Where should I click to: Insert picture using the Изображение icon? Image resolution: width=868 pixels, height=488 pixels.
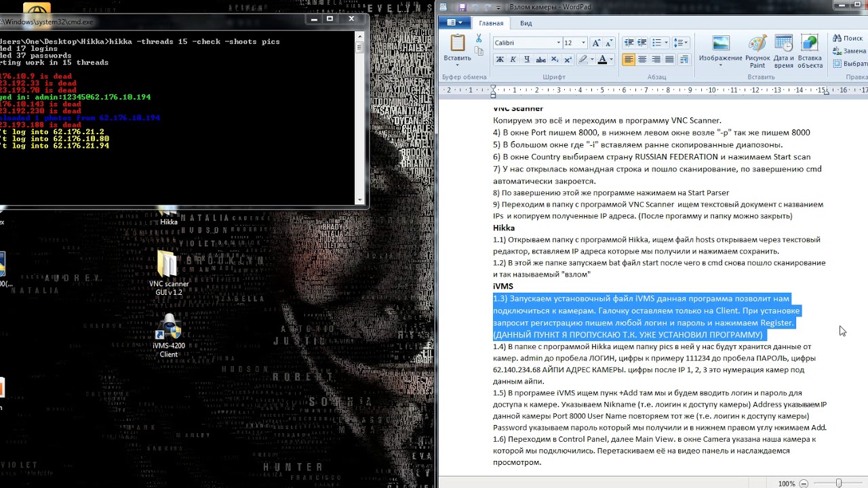point(720,43)
